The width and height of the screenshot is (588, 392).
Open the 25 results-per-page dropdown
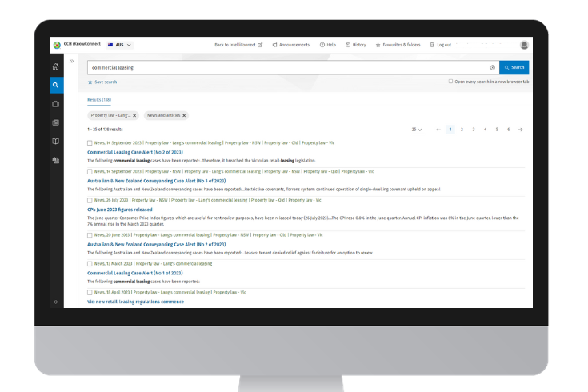tap(417, 129)
